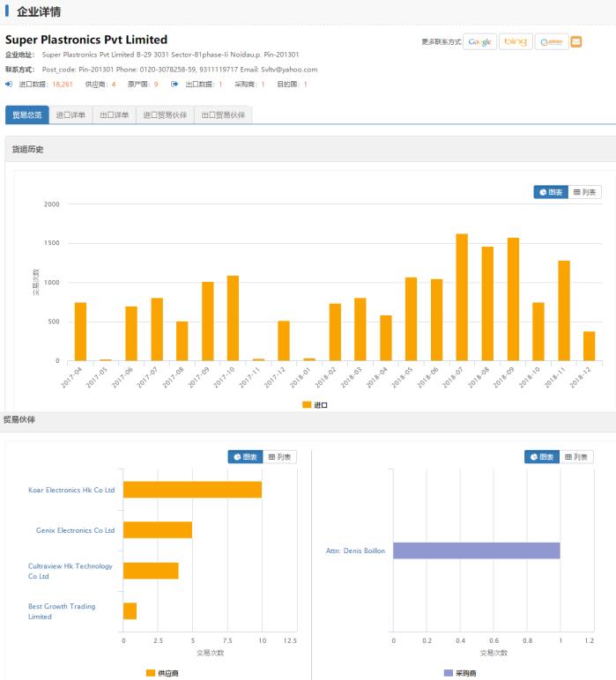The width and height of the screenshot is (616, 680).
Task: Toggle the 采购商 legend swatch
Action: pos(449,673)
